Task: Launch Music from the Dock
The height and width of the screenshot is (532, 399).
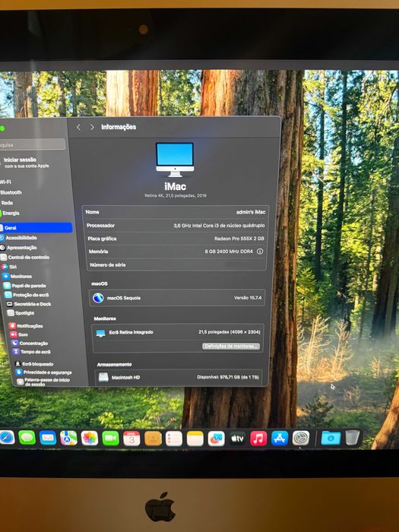Action: click(x=258, y=439)
